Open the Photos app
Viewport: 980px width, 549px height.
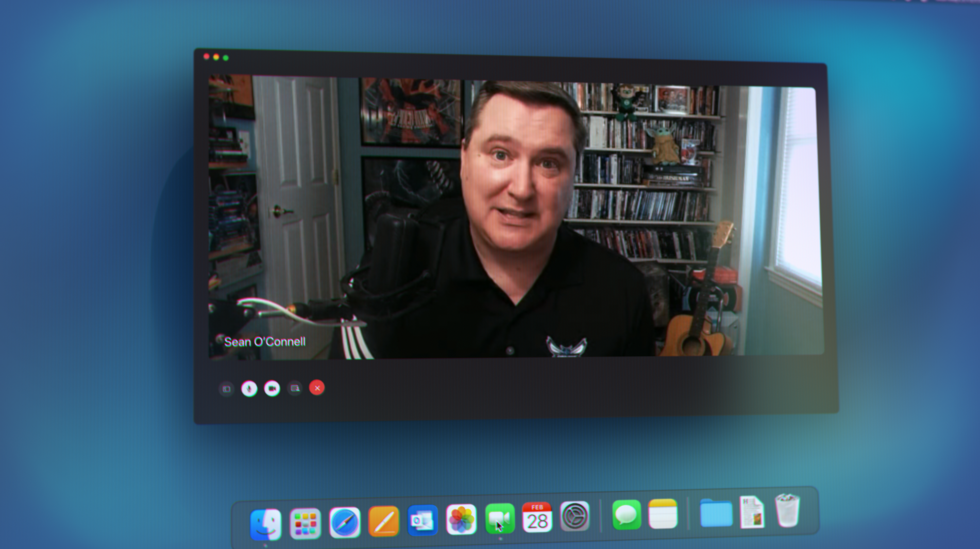461,519
